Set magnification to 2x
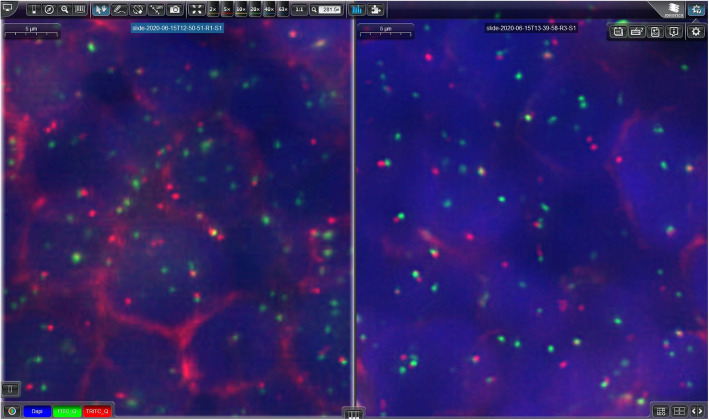709x420 pixels. [213, 9]
